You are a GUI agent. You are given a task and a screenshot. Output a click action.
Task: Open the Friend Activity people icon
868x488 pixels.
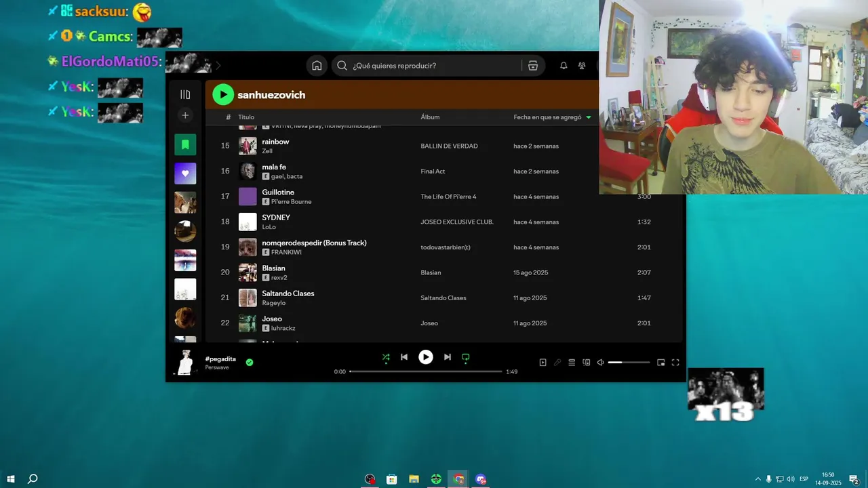pos(582,66)
